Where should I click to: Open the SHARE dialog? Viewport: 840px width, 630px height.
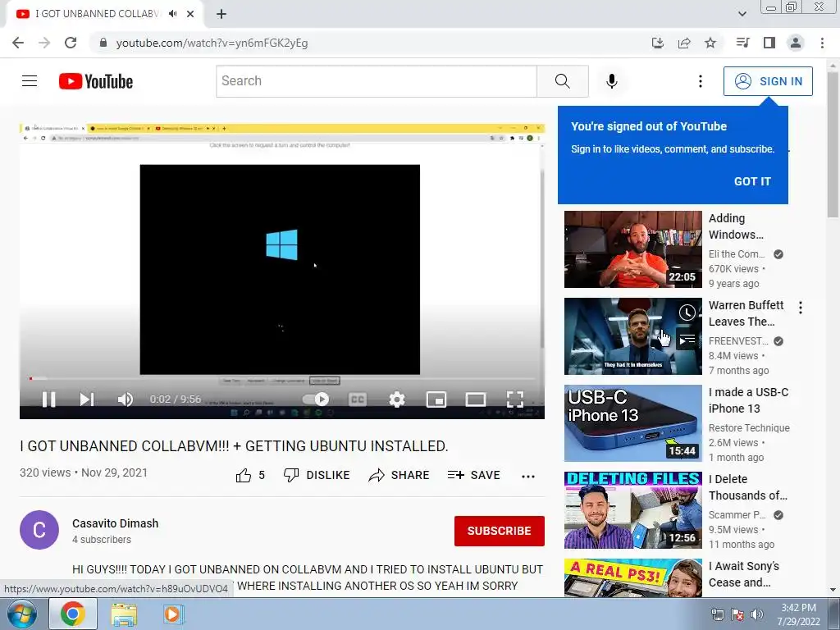click(x=399, y=475)
